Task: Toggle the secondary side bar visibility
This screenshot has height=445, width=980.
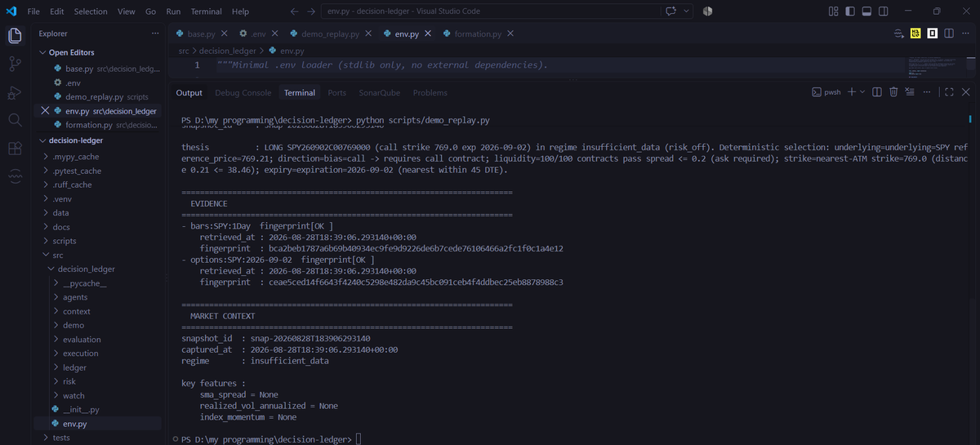Action: (x=884, y=11)
